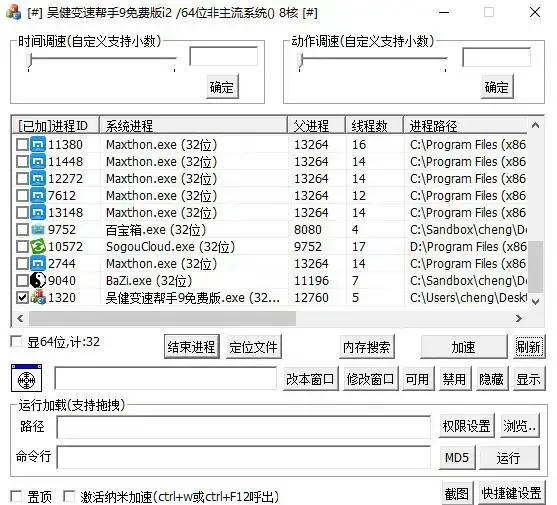Sort by the 进程ID column header

tap(56, 126)
